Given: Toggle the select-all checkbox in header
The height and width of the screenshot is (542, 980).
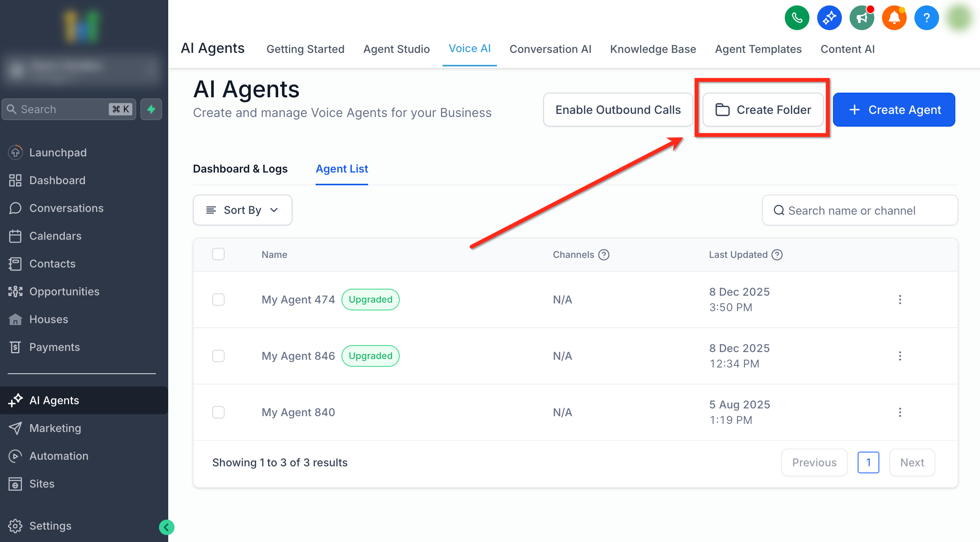Looking at the screenshot, I should click(x=218, y=254).
